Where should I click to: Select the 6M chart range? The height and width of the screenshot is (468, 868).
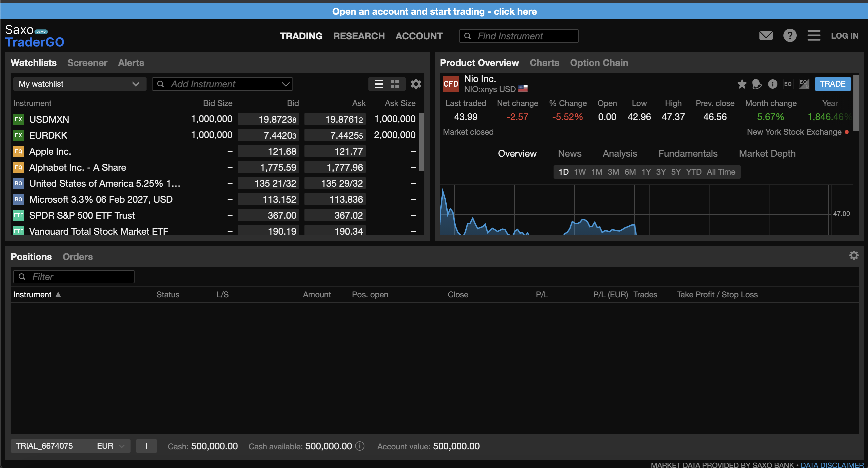click(630, 172)
